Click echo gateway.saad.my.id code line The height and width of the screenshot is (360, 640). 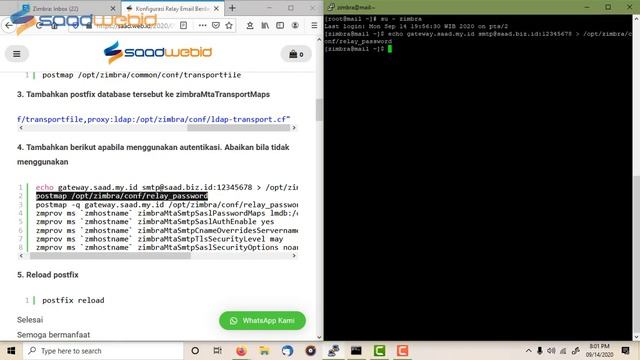point(167,187)
